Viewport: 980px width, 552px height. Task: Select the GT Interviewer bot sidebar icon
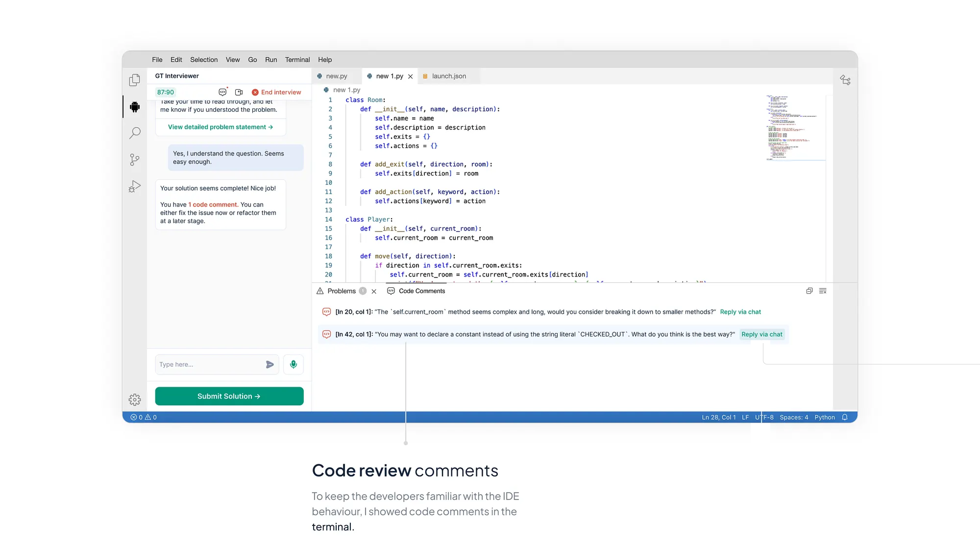click(x=134, y=107)
